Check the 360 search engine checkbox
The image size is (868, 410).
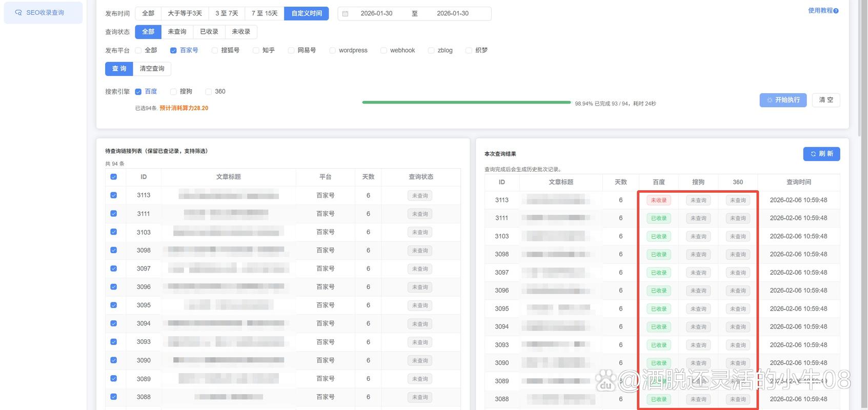(x=208, y=92)
